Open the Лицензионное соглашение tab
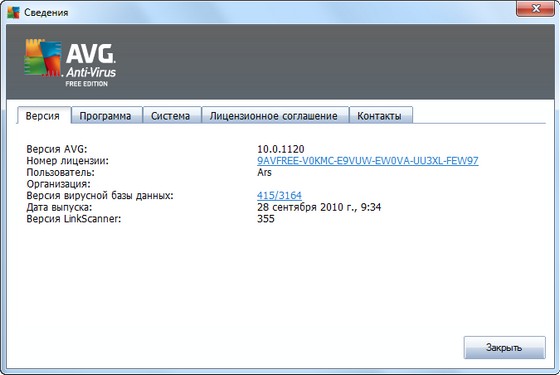Viewport: 560px width, 375px height. pos(274,116)
